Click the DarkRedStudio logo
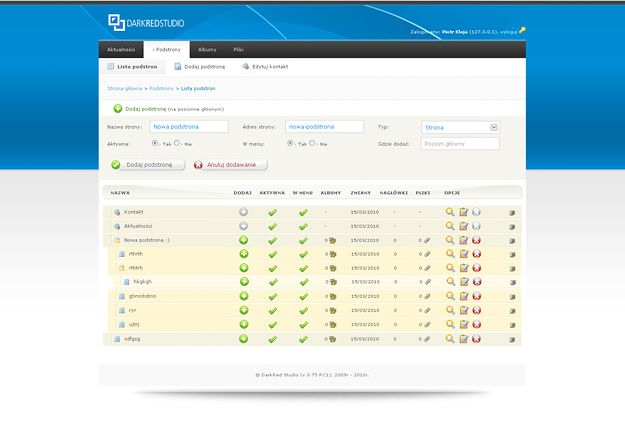The height and width of the screenshot is (425, 625). click(147, 21)
